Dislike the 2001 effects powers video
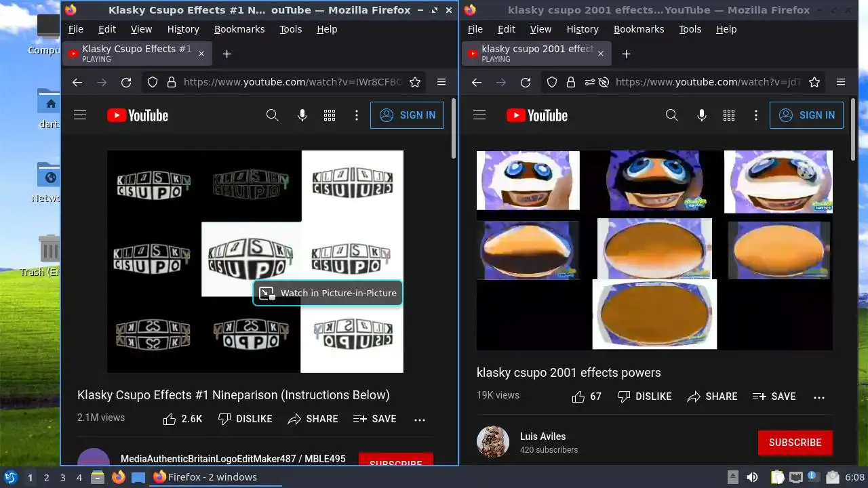This screenshot has width=868, height=488. click(644, 396)
